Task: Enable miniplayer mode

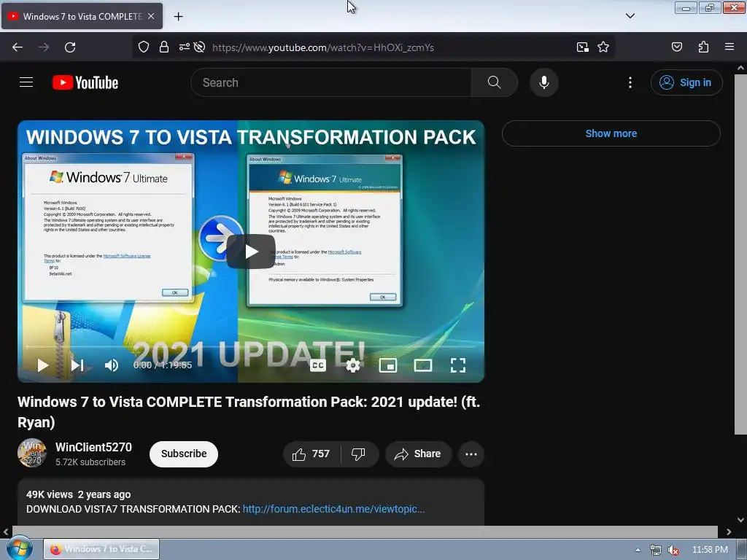Action: (388, 365)
